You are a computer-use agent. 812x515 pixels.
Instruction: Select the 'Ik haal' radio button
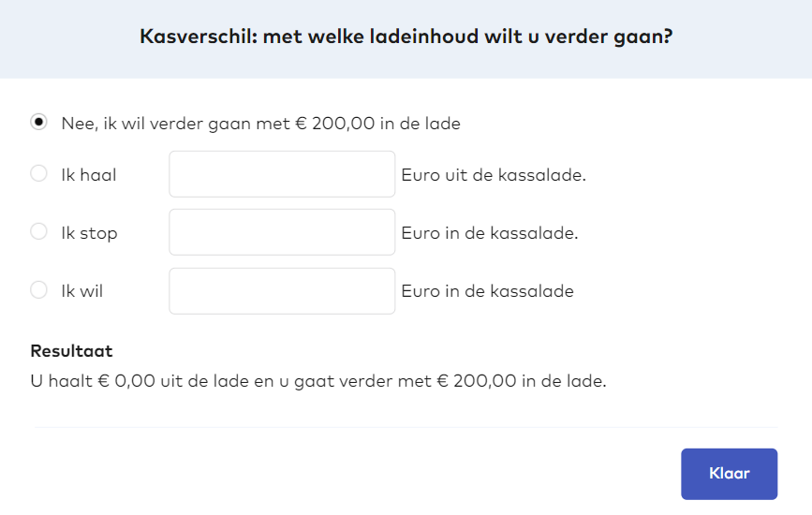pos(38,173)
